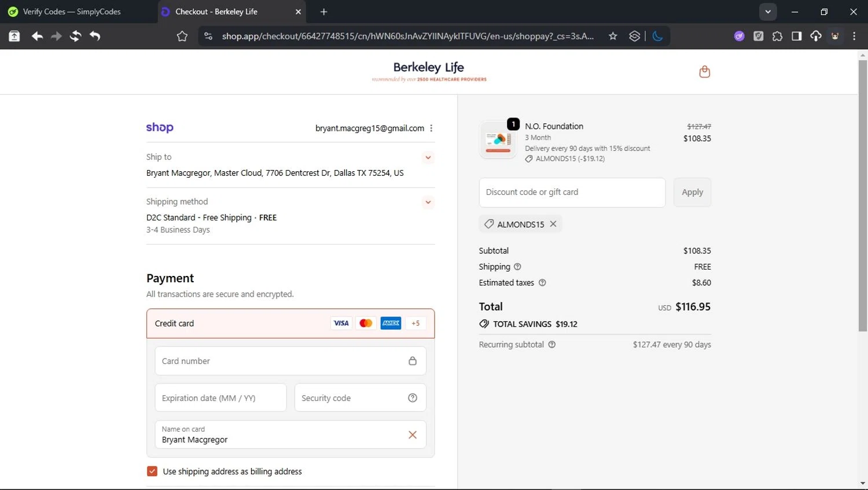Click the Card number field
This screenshot has width=868, height=490.
point(290,361)
